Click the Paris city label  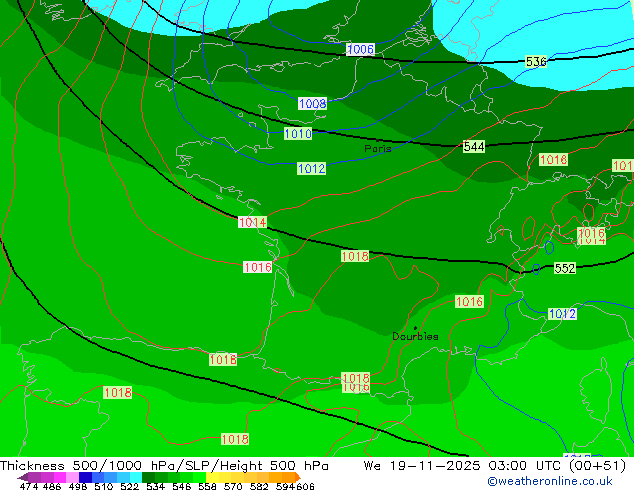pos(378,148)
